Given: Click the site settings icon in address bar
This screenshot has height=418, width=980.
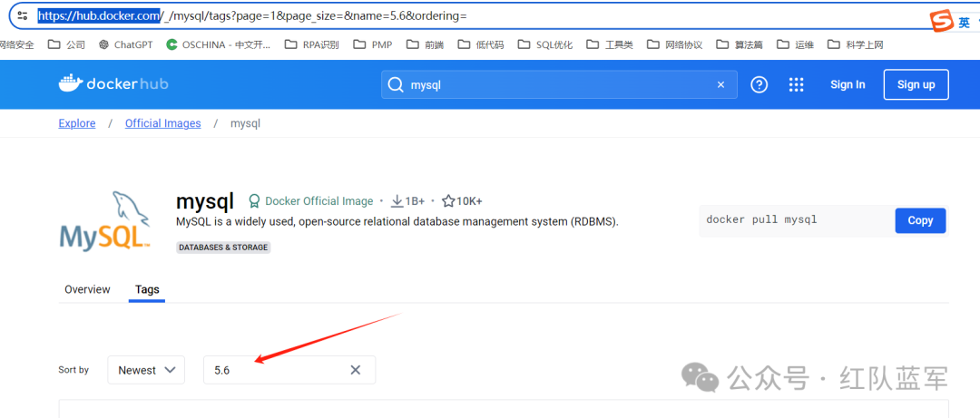Looking at the screenshot, I should point(23,16).
